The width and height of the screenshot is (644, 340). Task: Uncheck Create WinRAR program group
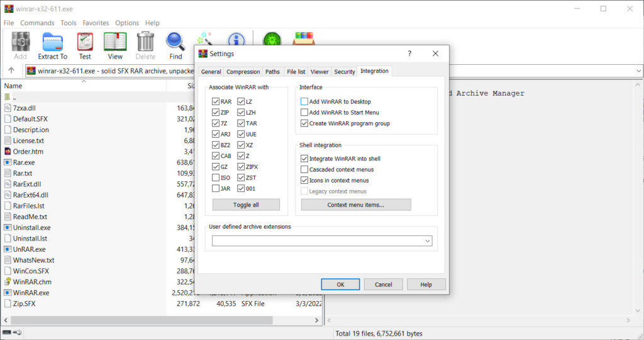coord(304,123)
